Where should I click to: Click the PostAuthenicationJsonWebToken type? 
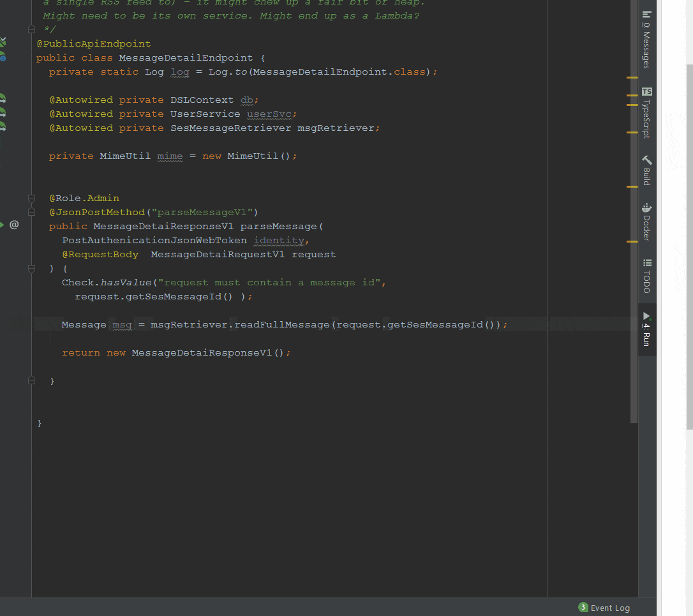pyautogui.click(x=154, y=241)
